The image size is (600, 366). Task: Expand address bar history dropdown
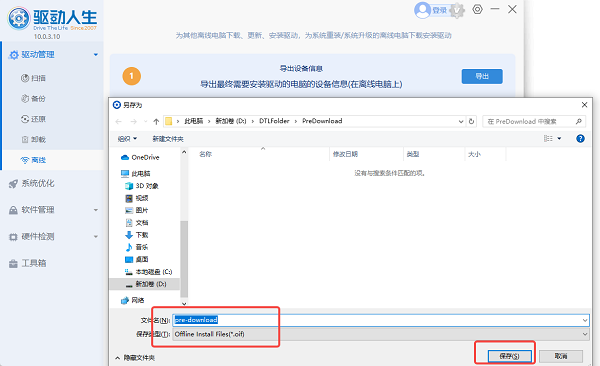click(461, 121)
